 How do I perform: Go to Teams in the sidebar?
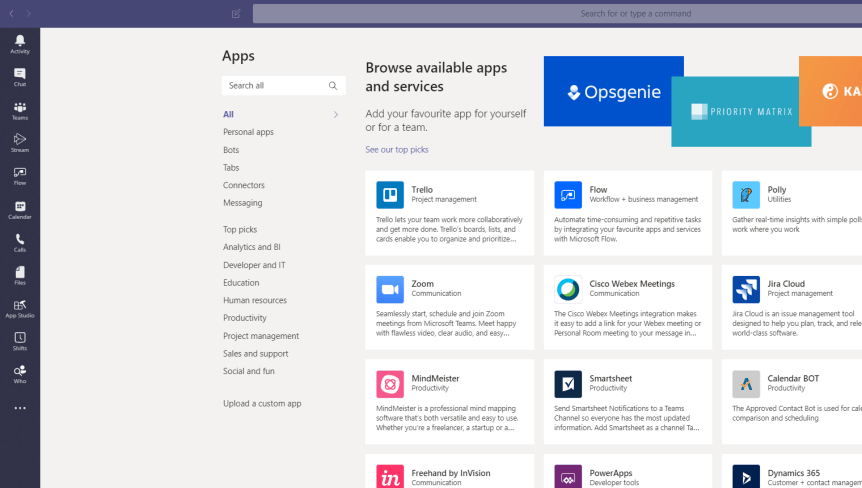pos(20,110)
